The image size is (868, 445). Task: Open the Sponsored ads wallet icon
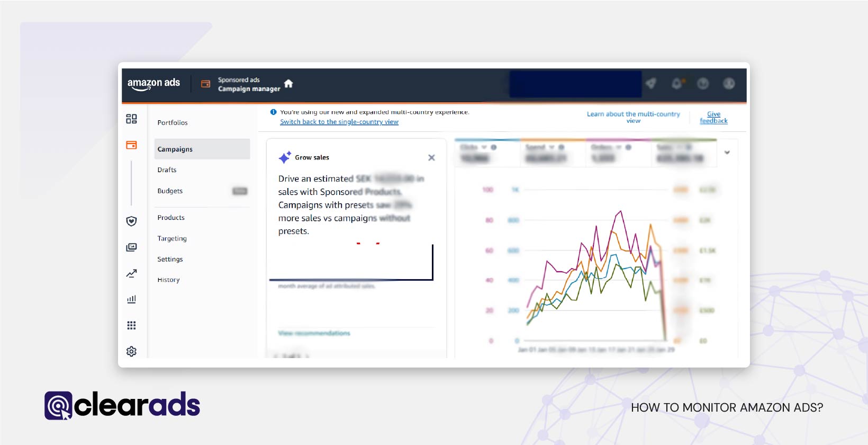pyautogui.click(x=206, y=84)
